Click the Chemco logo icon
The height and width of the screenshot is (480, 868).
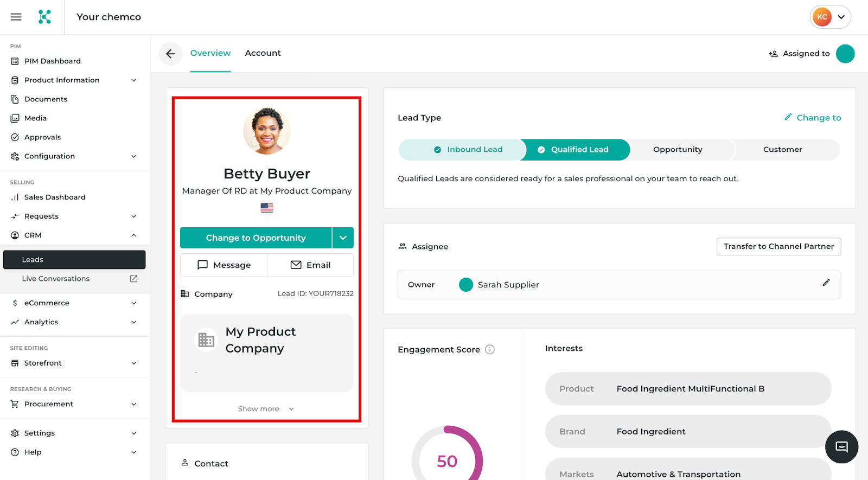(x=44, y=17)
